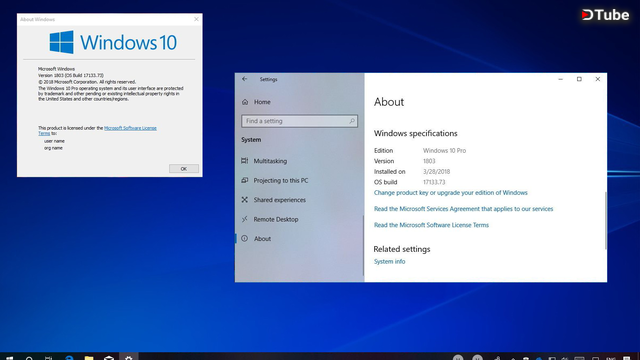Close the About Windows dialog
Image resolution: width=640 pixels, height=360 pixels.
[x=196, y=19]
